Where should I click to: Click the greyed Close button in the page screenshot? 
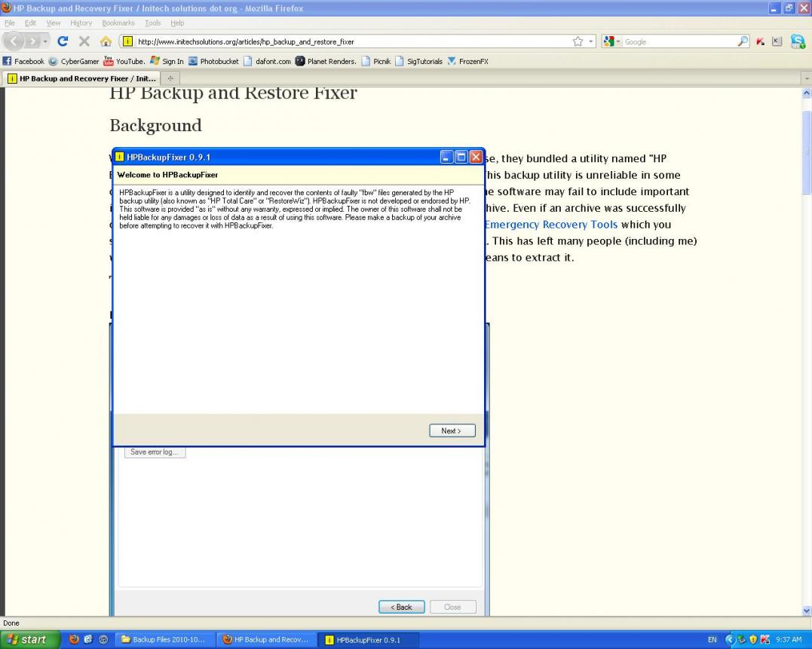452,607
